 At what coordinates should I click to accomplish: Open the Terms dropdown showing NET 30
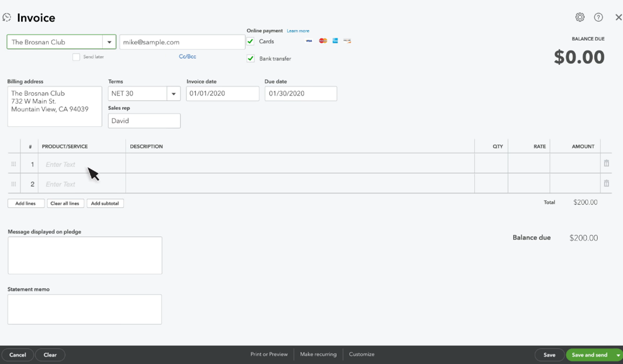point(174,93)
